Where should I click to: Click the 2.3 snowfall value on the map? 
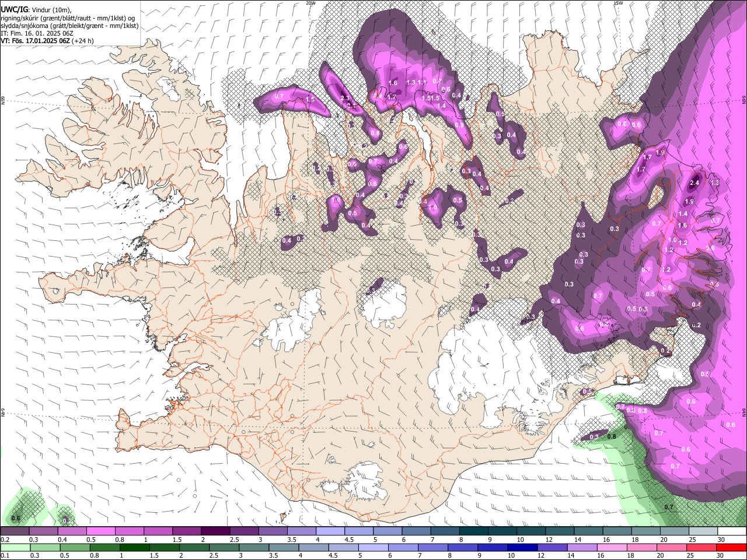(345, 98)
